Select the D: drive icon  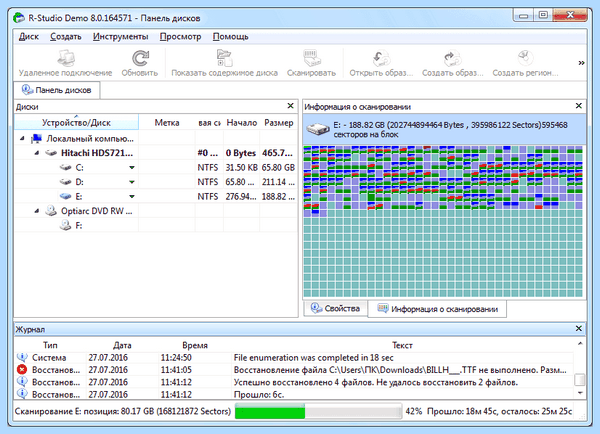click(x=65, y=182)
